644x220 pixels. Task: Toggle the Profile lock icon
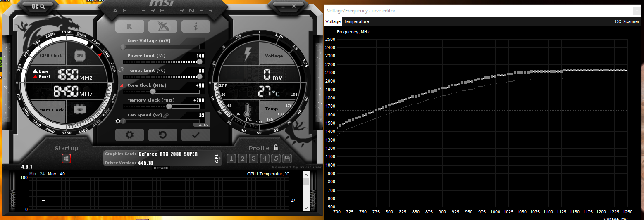[276, 147]
